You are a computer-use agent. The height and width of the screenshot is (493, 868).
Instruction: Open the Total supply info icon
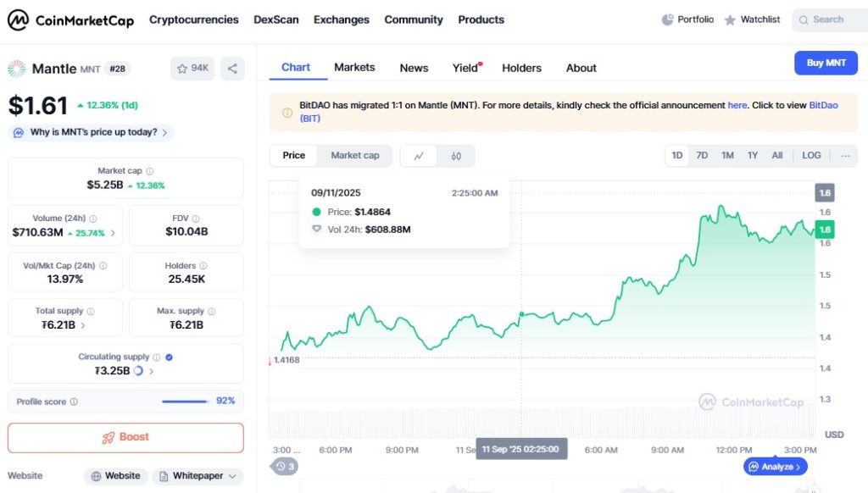(x=90, y=311)
